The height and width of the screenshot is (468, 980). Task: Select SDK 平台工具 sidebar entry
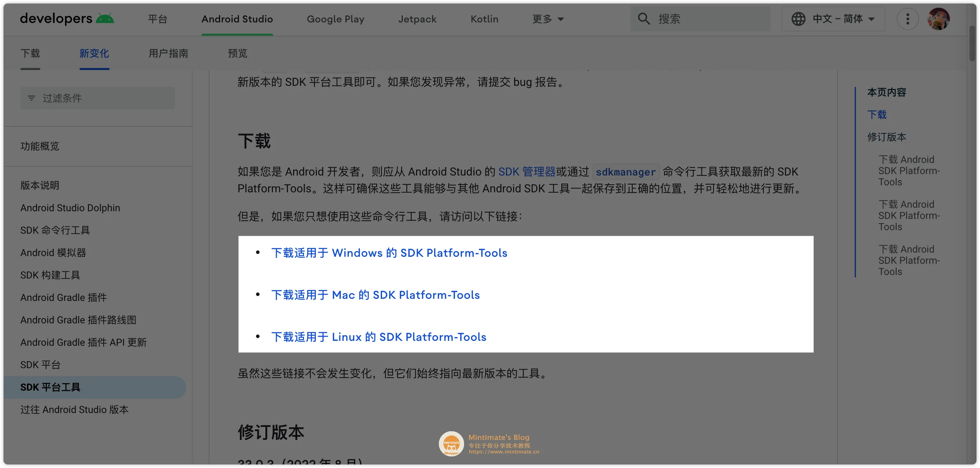(95, 387)
